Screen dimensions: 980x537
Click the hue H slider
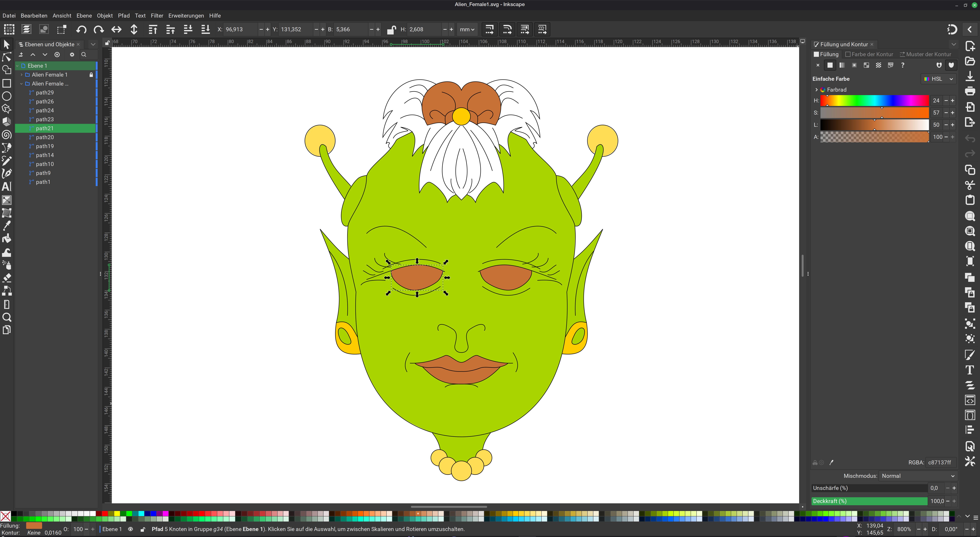click(874, 101)
